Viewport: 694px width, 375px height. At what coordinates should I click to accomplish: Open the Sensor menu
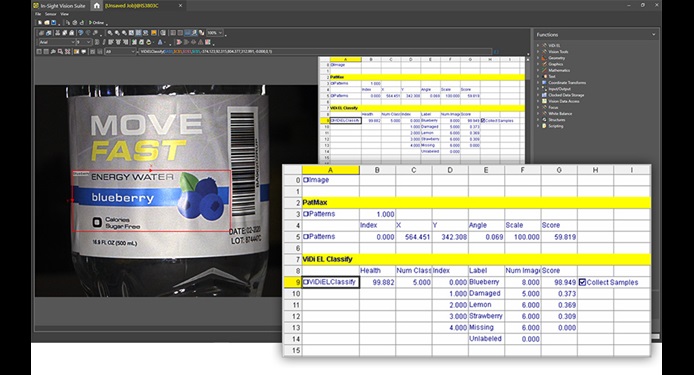coord(50,14)
